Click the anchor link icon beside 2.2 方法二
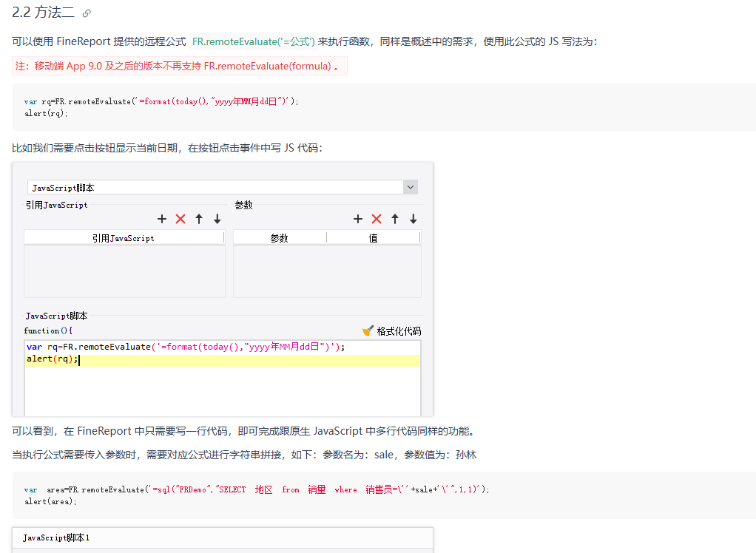The height and width of the screenshot is (553, 756). pyautogui.click(x=87, y=13)
